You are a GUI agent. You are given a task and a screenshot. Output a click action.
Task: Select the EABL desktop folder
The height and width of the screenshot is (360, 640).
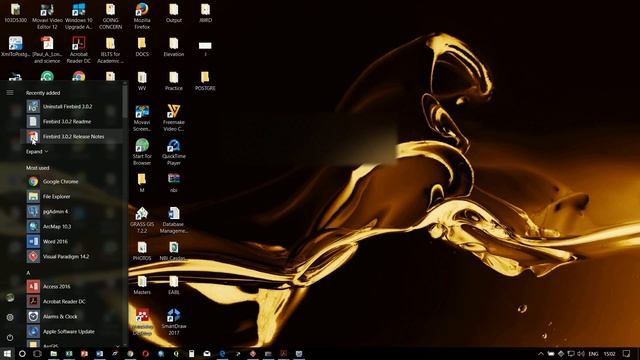coord(173,285)
